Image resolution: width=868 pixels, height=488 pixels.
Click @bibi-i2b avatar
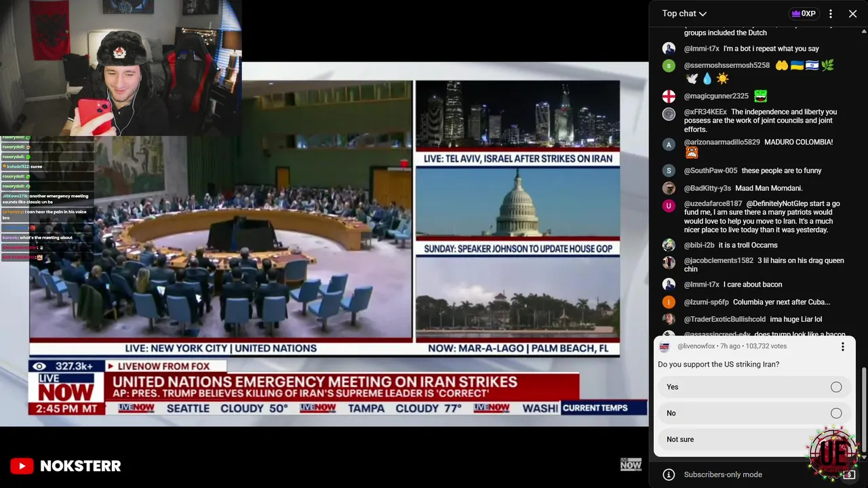tap(669, 245)
